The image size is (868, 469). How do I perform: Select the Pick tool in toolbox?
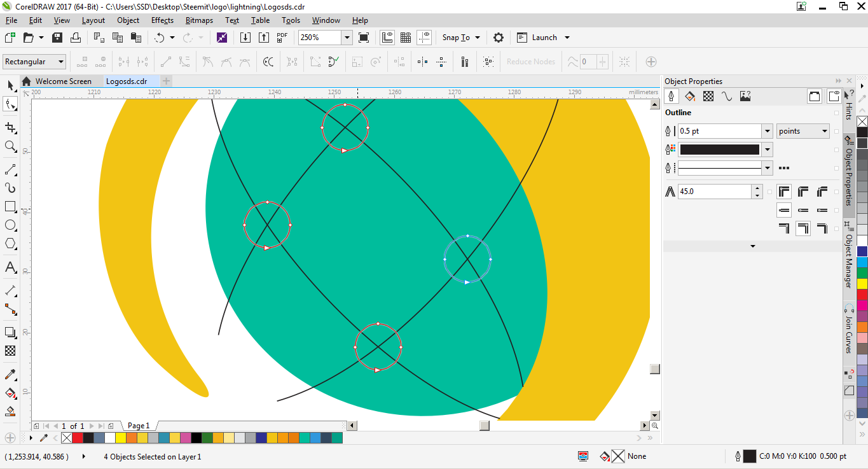(x=10, y=85)
